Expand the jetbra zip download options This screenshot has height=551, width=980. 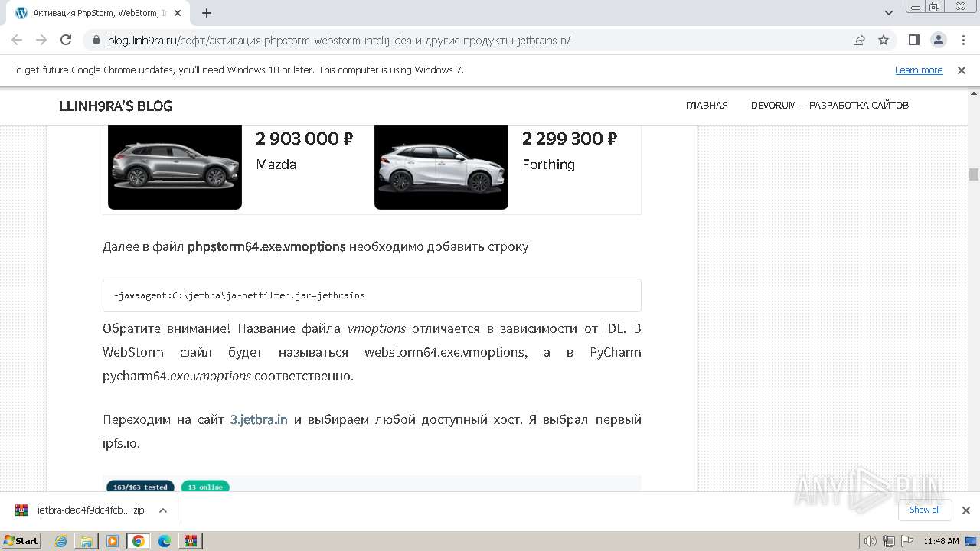[163, 510]
